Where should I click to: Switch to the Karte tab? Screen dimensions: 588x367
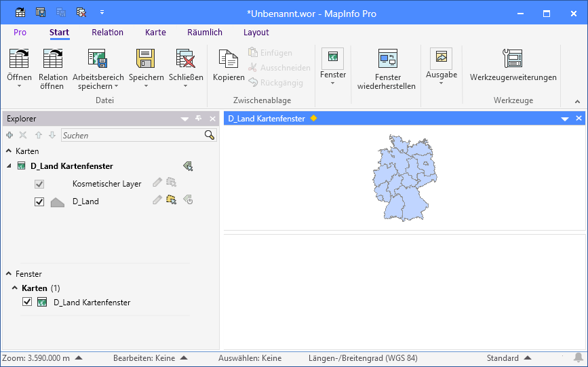coord(155,33)
